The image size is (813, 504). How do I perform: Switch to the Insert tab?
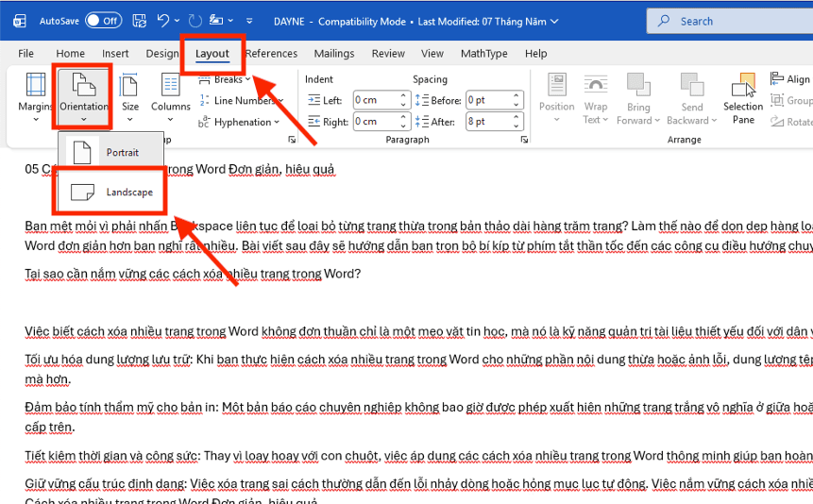click(x=115, y=54)
